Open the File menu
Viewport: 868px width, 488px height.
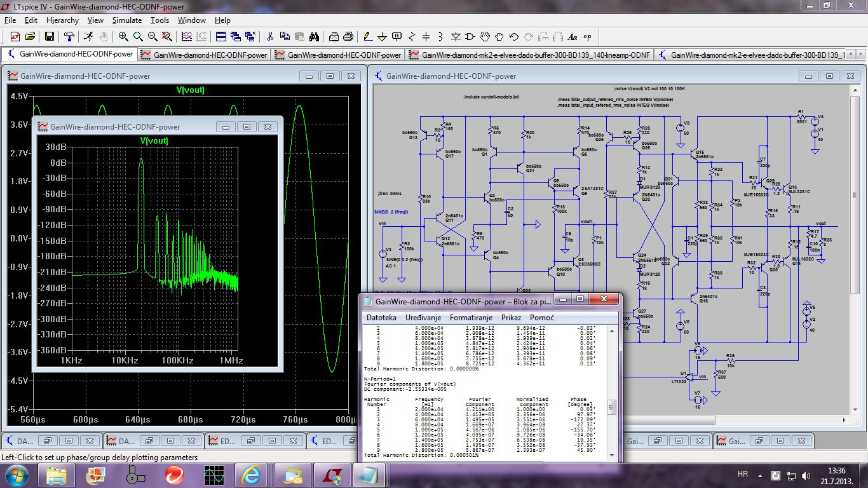(x=10, y=20)
